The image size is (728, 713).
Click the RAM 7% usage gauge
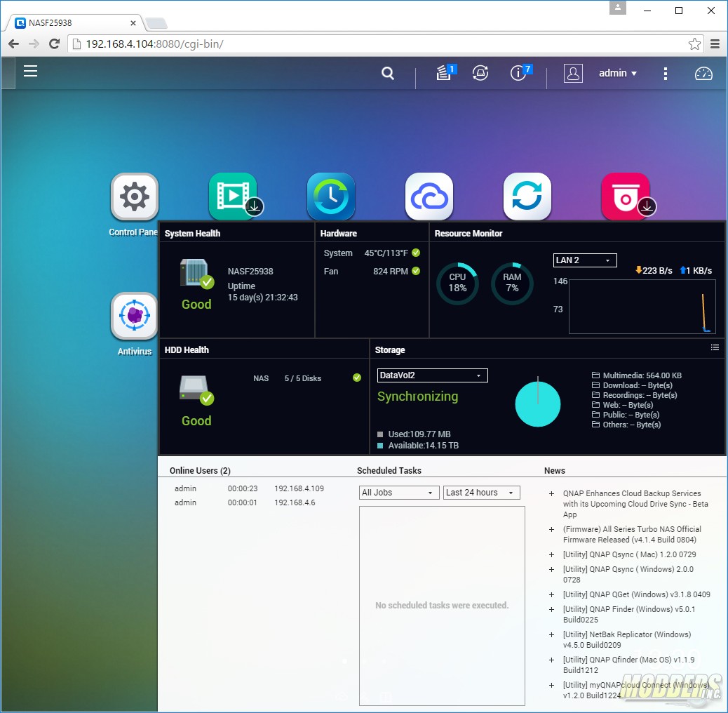512,284
